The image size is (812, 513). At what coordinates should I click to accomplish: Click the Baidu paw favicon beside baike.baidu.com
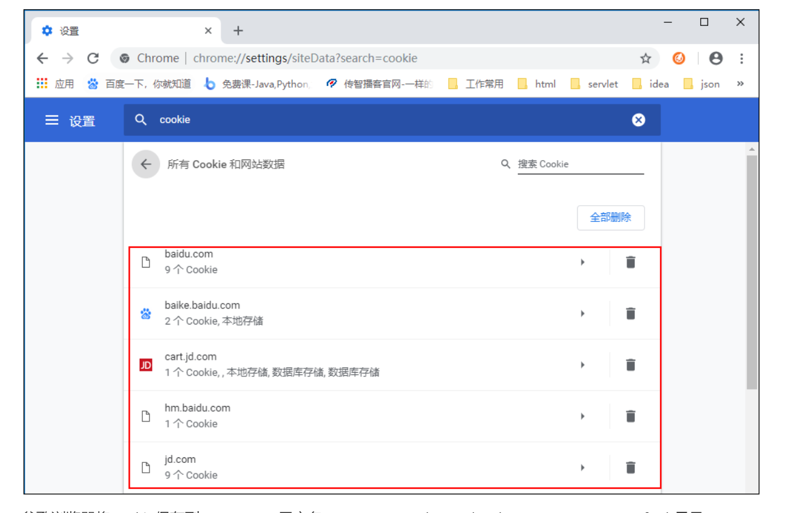click(146, 314)
